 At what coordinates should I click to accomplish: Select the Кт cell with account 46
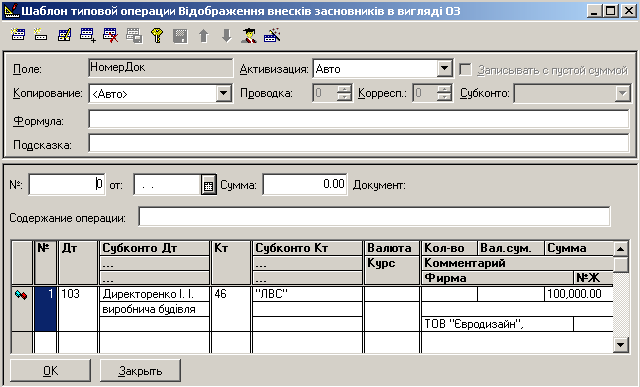click(231, 309)
